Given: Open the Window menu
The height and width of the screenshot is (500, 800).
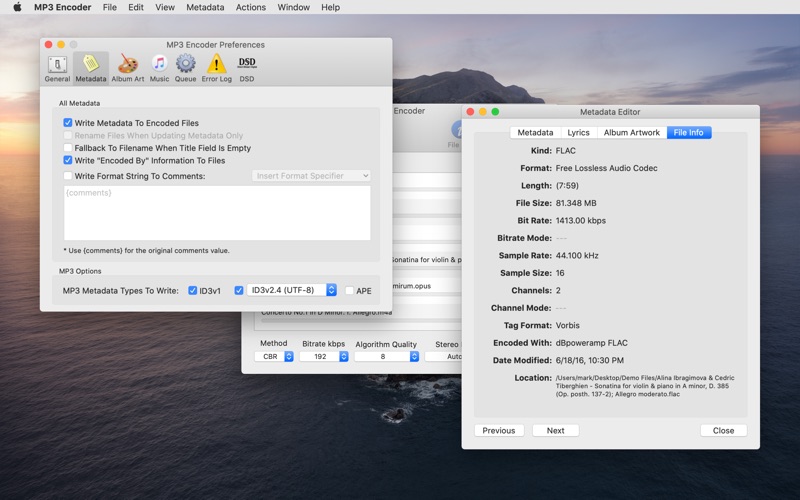Looking at the screenshot, I should click(293, 7).
